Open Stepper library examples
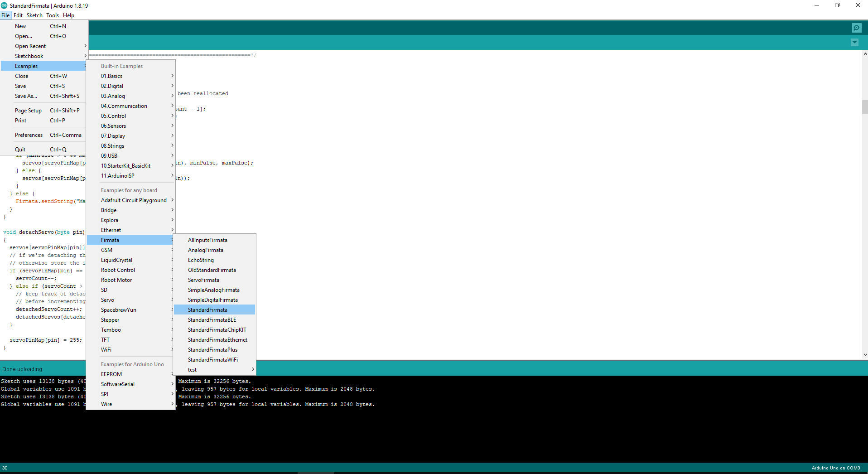Viewport: 868px width, 474px height. (x=130, y=320)
